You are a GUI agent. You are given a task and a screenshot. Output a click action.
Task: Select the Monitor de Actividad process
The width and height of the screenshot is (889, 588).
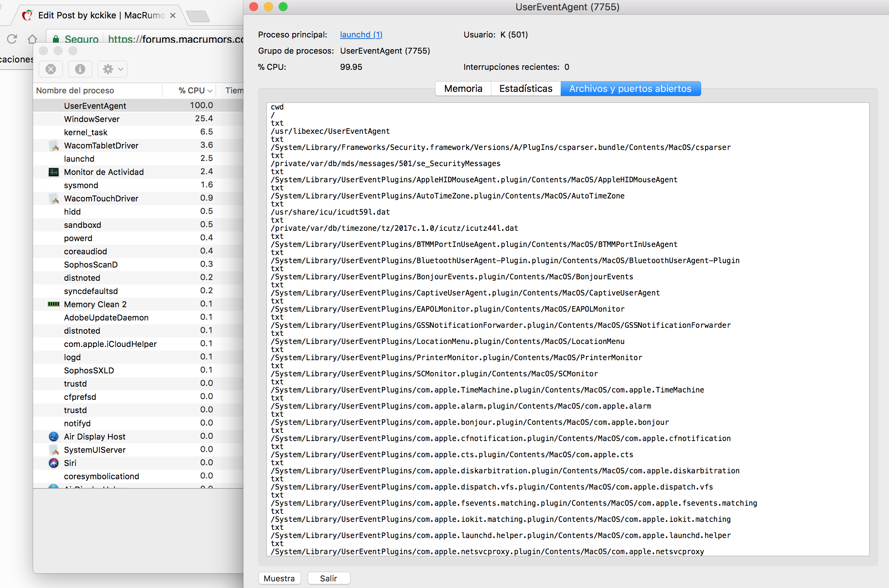[x=104, y=172]
